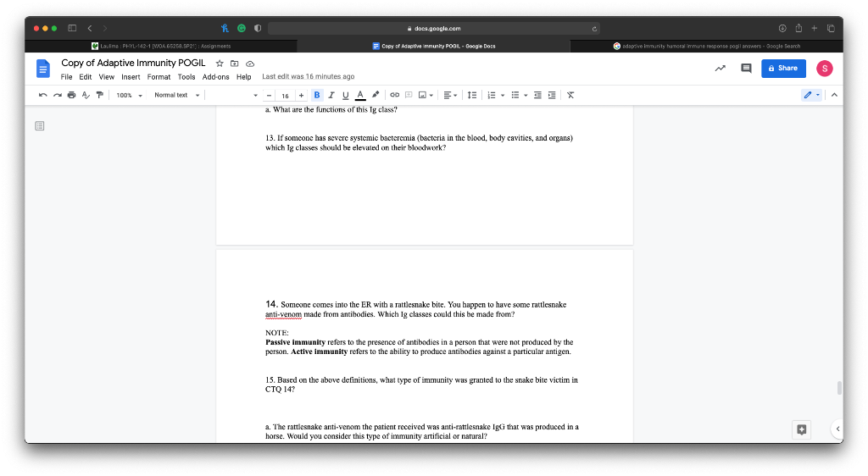Undo the last action
The image size is (868, 476).
(x=42, y=95)
